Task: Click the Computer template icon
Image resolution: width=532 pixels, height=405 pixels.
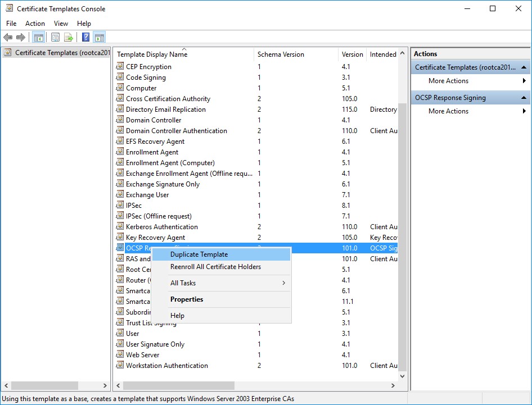Action: tap(120, 88)
